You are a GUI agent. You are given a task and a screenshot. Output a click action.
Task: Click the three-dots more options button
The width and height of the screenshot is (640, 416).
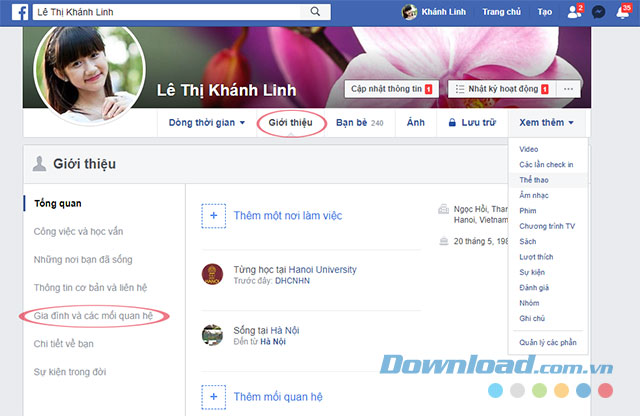tap(568, 89)
